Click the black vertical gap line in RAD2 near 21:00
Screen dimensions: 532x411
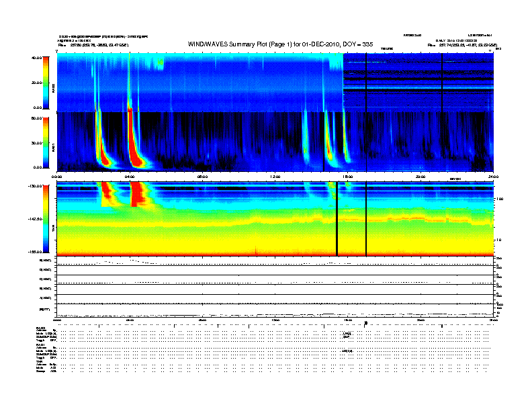[442, 82]
